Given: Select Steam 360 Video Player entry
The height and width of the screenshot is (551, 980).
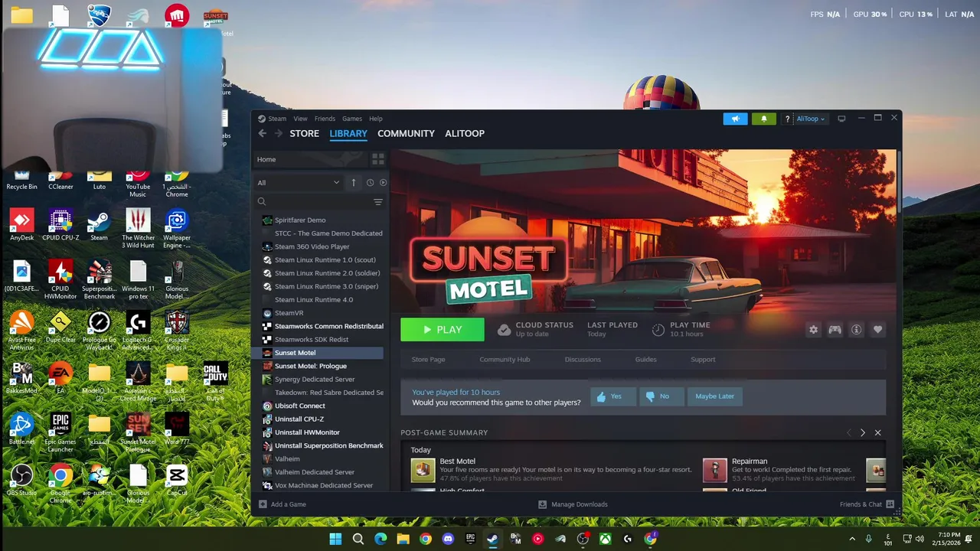Looking at the screenshot, I should [321, 246].
